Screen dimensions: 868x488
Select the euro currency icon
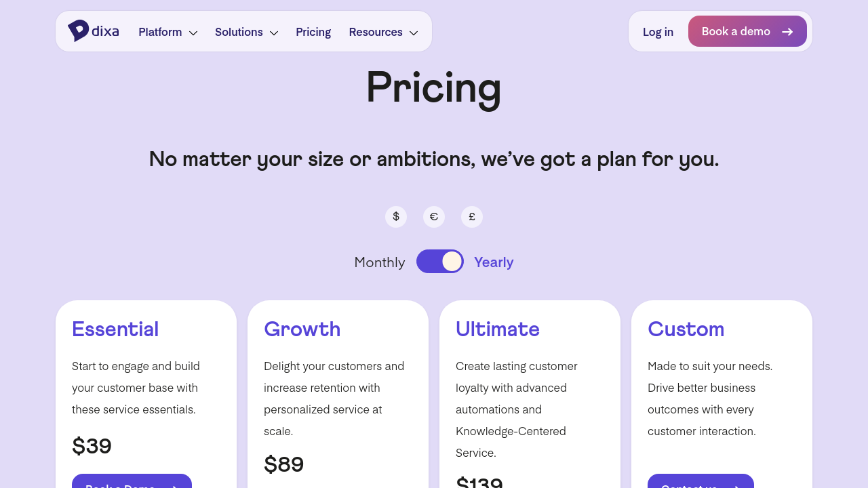[434, 217]
